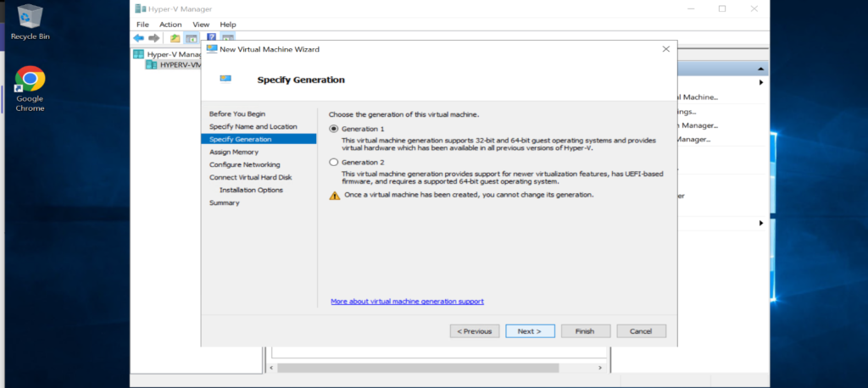Image resolution: width=868 pixels, height=388 pixels.
Task: Click the Hyper-V Manager title bar icon
Action: [x=140, y=8]
